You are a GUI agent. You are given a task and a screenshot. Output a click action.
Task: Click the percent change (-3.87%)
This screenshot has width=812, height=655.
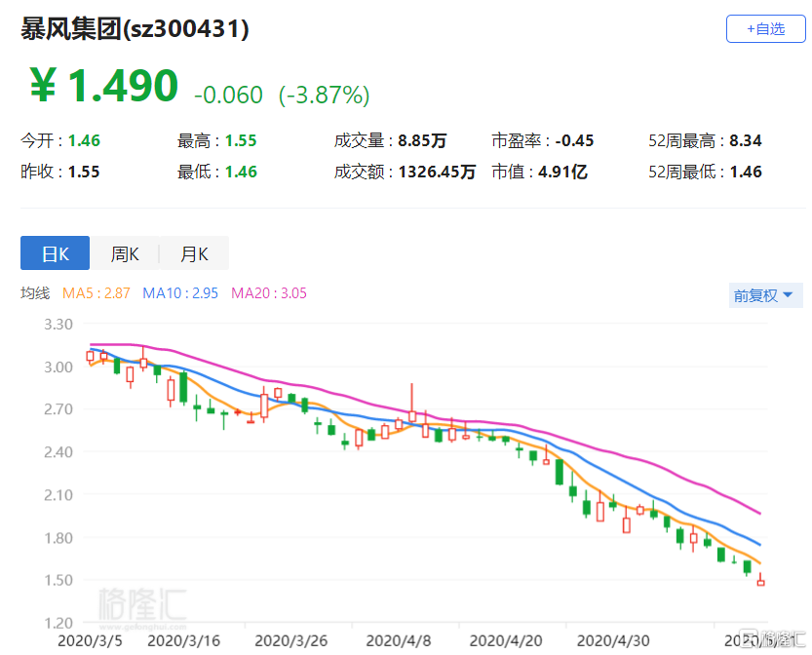point(325,95)
